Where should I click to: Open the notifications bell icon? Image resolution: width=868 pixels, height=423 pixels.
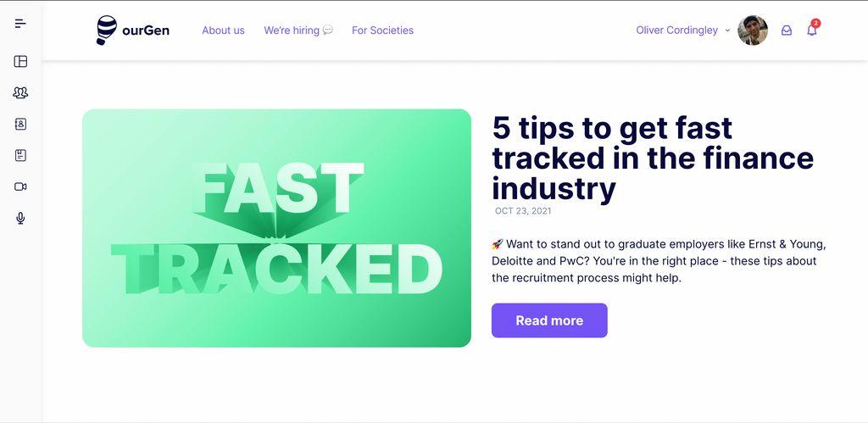(812, 30)
